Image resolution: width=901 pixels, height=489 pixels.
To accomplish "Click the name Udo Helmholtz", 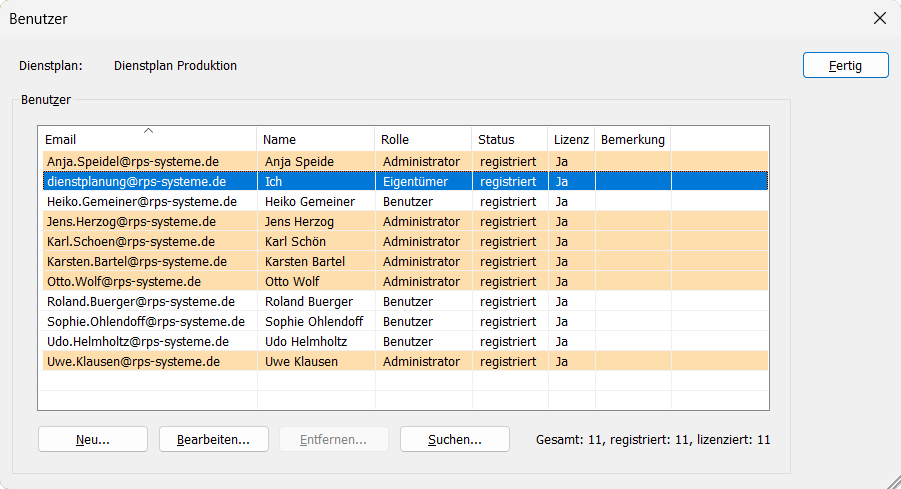I will [306, 342].
